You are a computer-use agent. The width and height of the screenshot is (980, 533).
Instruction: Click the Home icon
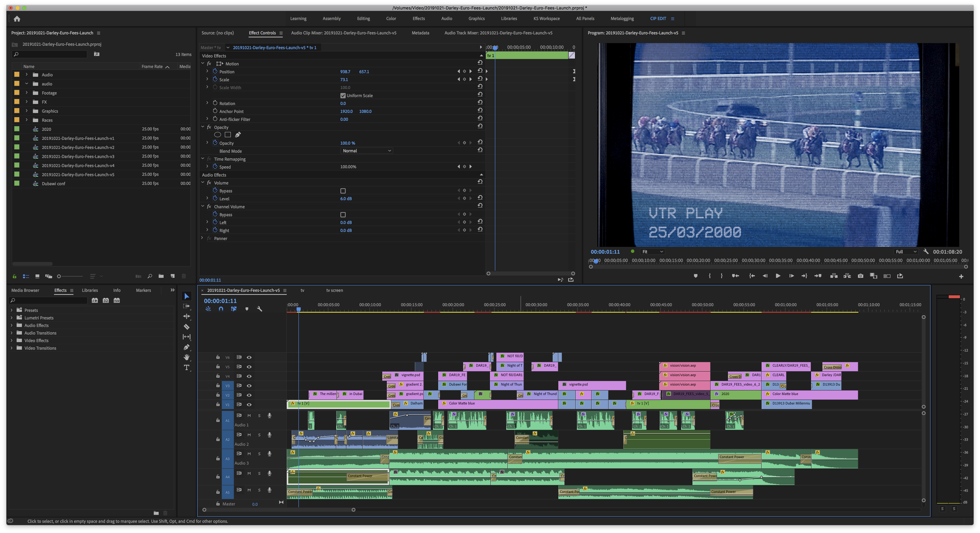[x=17, y=19]
